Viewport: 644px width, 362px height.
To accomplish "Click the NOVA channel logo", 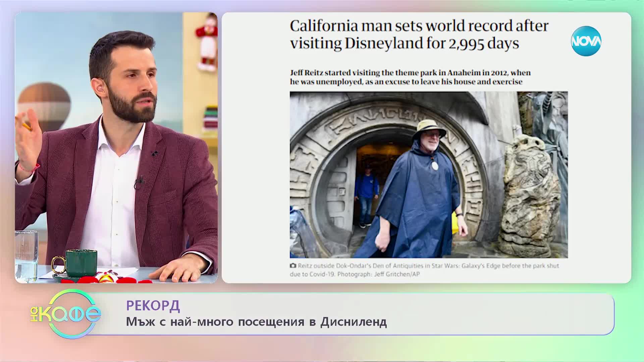I will coord(586,41).
